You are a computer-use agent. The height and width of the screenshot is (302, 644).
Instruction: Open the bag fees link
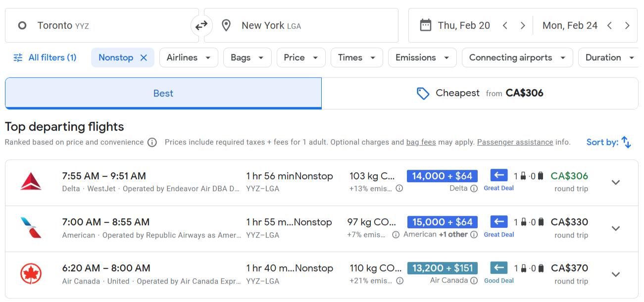click(x=421, y=143)
